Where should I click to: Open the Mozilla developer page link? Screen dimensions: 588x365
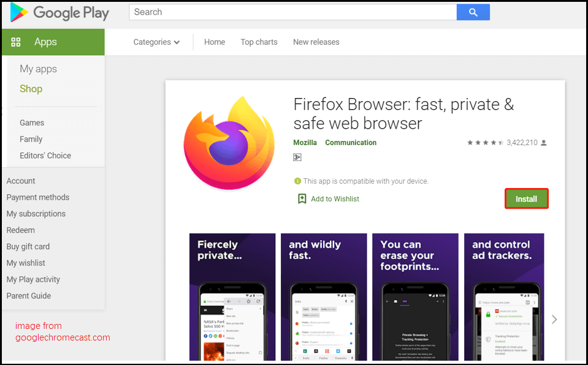click(305, 141)
